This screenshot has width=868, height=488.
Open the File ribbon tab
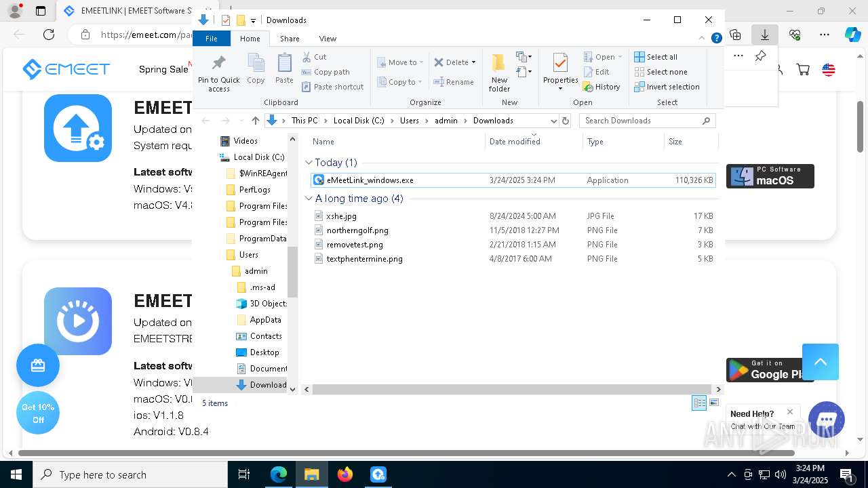coord(212,39)
